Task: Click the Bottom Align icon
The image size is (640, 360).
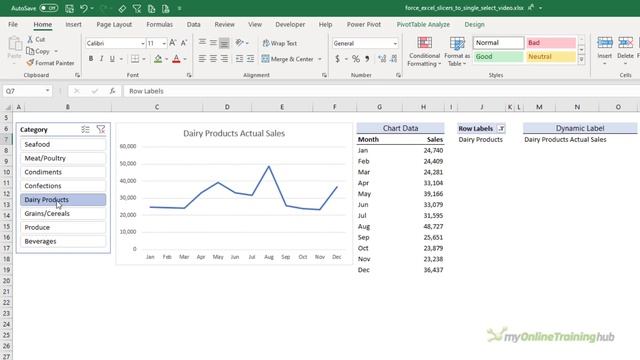Action: coord(224,42)
